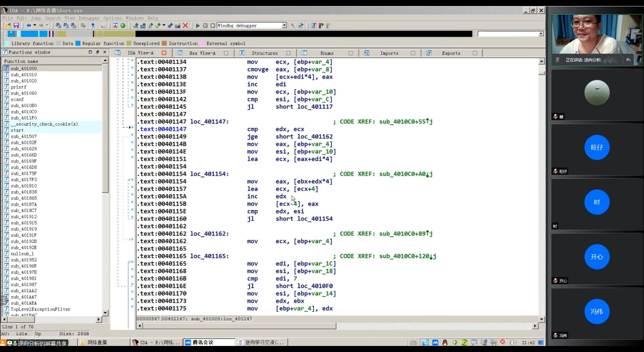Select sub_4010C0 in Functions list

click(x=52, y=112)
